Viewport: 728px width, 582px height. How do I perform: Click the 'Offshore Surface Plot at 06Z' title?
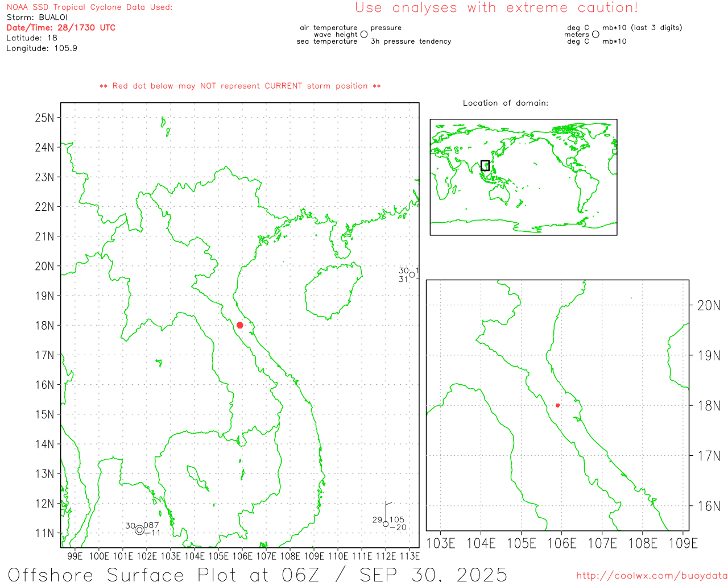[257, 574]
